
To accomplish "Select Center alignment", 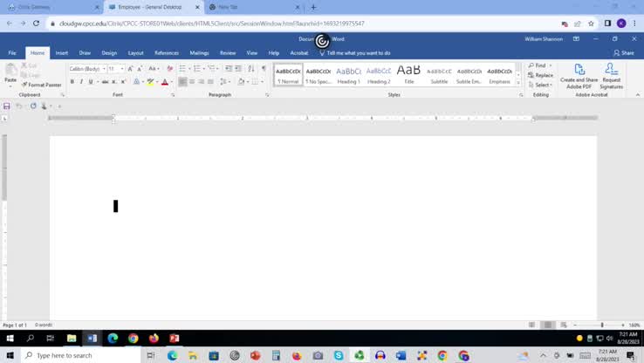I will tap(192, 82).
